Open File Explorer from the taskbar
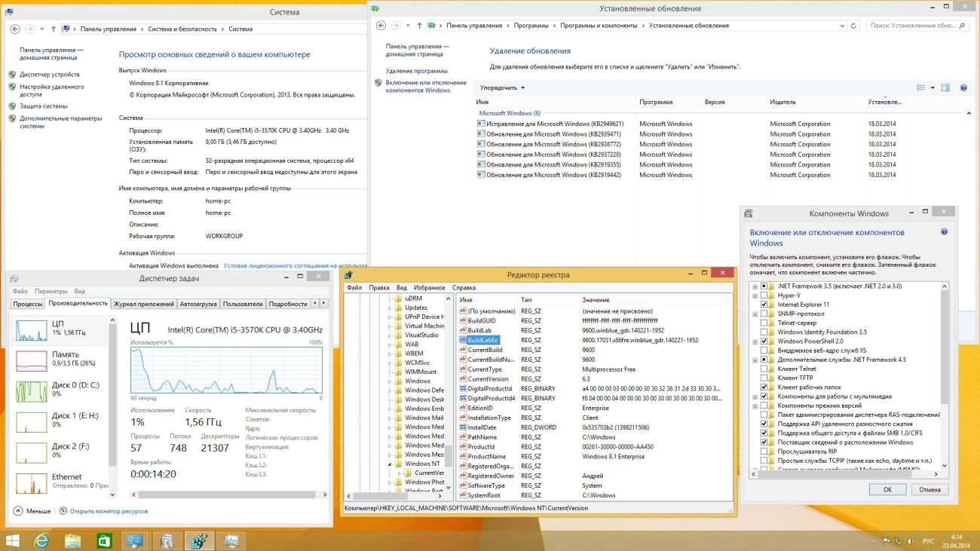980x551 pixels. pos(73,540)
